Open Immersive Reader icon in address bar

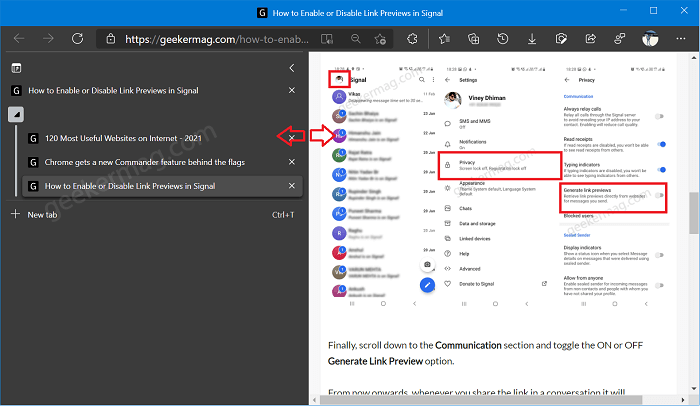[x=327, y=39]
